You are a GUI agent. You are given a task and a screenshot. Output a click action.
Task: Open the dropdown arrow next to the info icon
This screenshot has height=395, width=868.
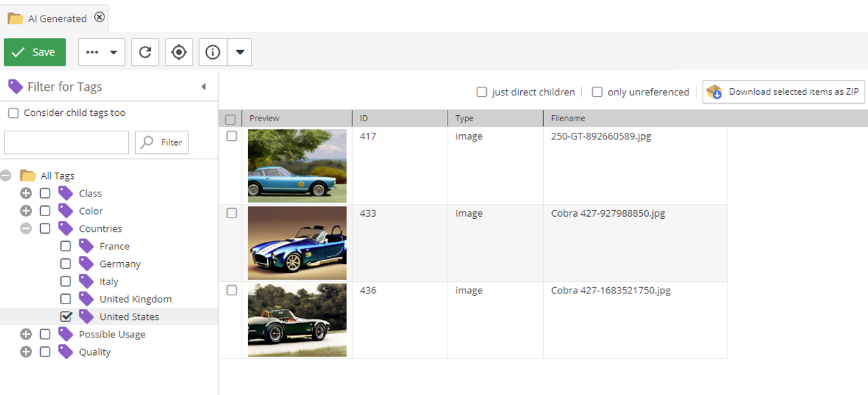(239, 51)
